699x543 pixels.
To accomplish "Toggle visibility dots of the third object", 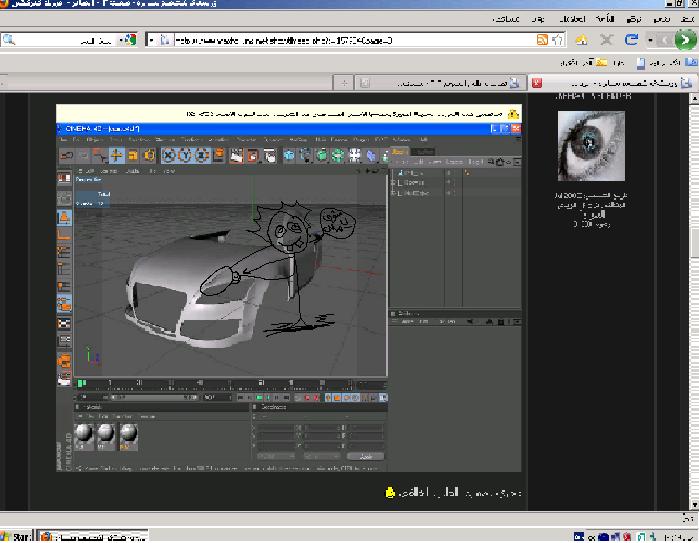I will [x=449, y=193].
